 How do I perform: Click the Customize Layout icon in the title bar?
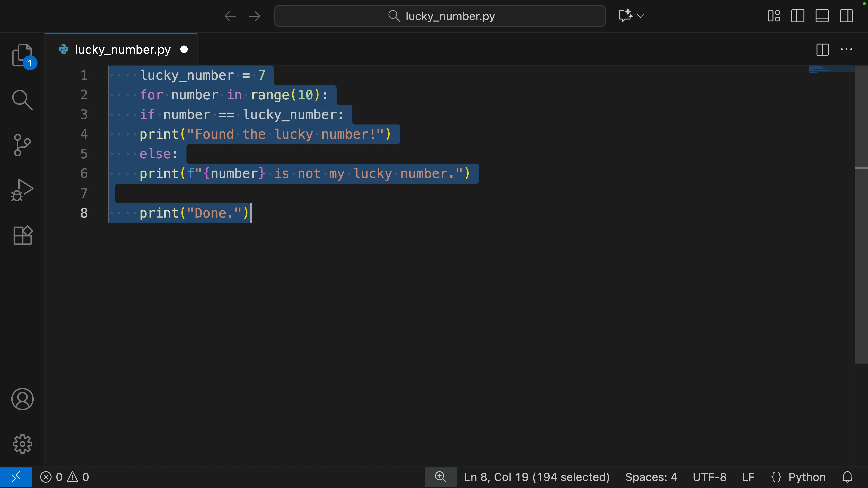(774, 16)
